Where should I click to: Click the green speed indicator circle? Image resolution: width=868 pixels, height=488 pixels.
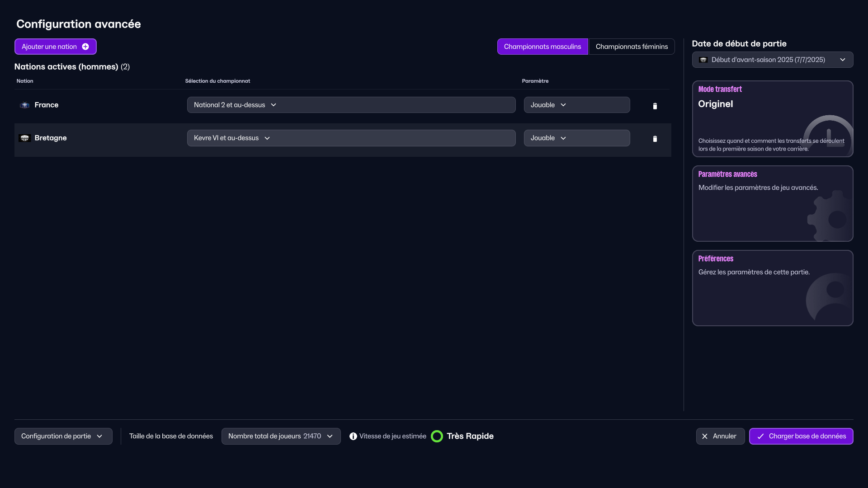tap(437, 436)
